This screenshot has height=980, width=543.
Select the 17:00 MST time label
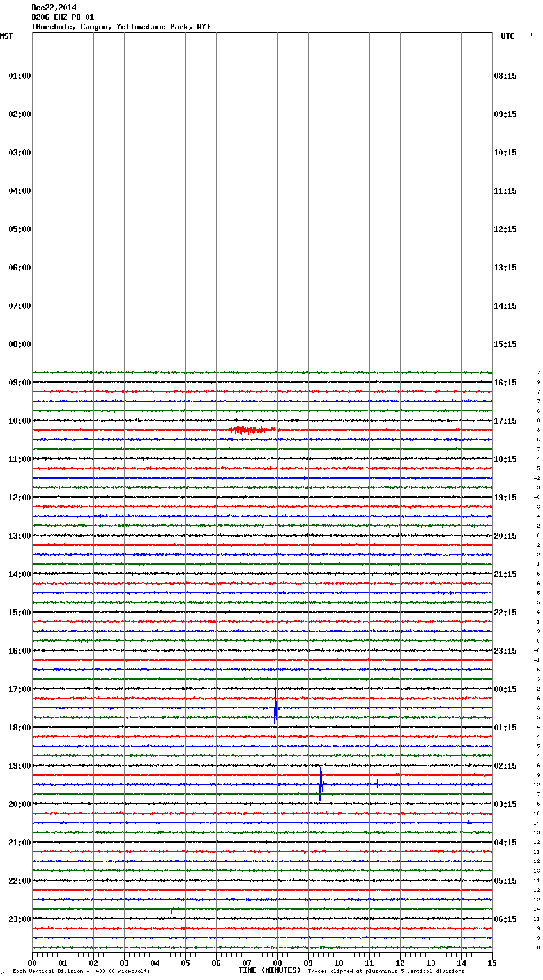[x=20, y=689]
